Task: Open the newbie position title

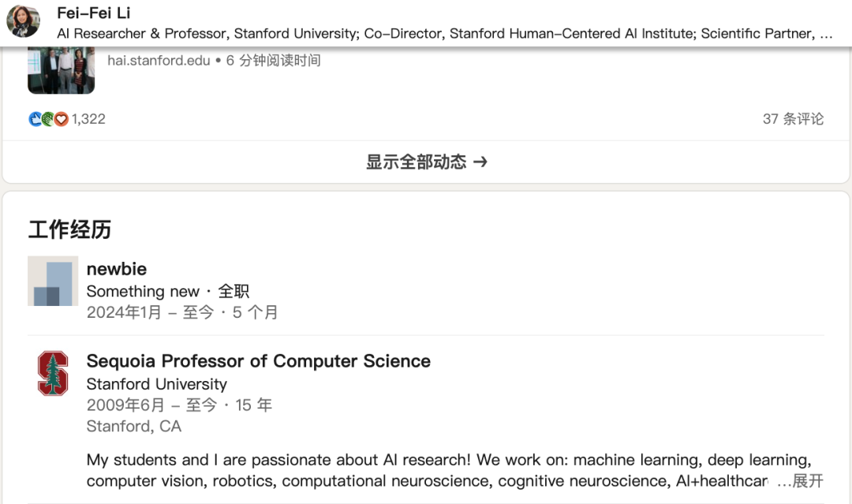Action: point(117,269)
